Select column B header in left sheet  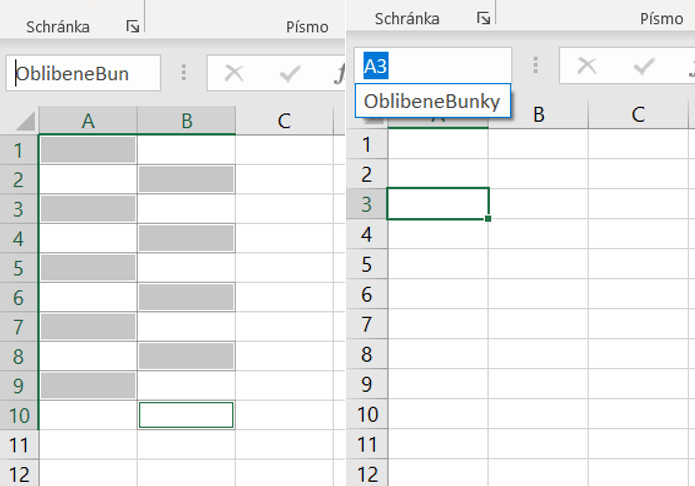click(x=187, y=121)
